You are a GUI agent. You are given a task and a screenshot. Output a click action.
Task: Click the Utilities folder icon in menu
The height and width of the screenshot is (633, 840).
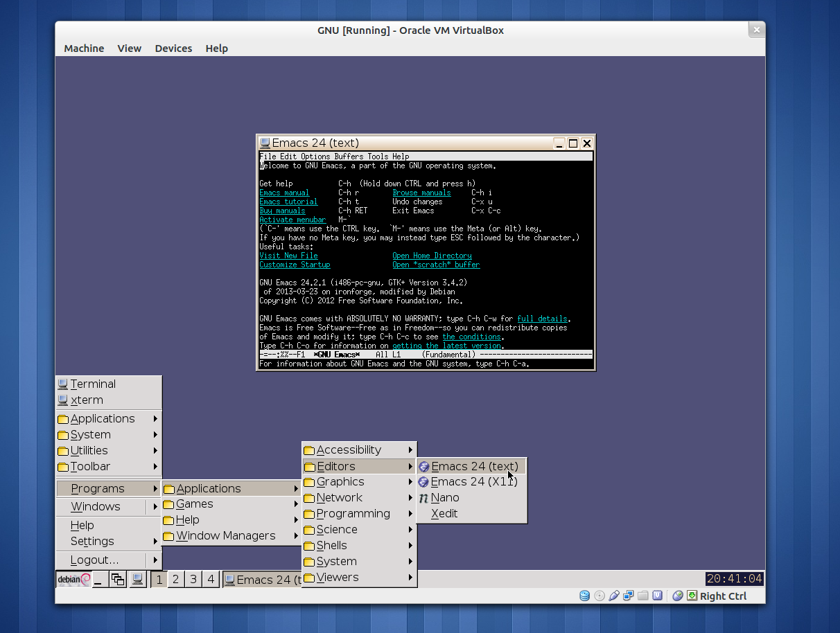[x=63, y=452]
